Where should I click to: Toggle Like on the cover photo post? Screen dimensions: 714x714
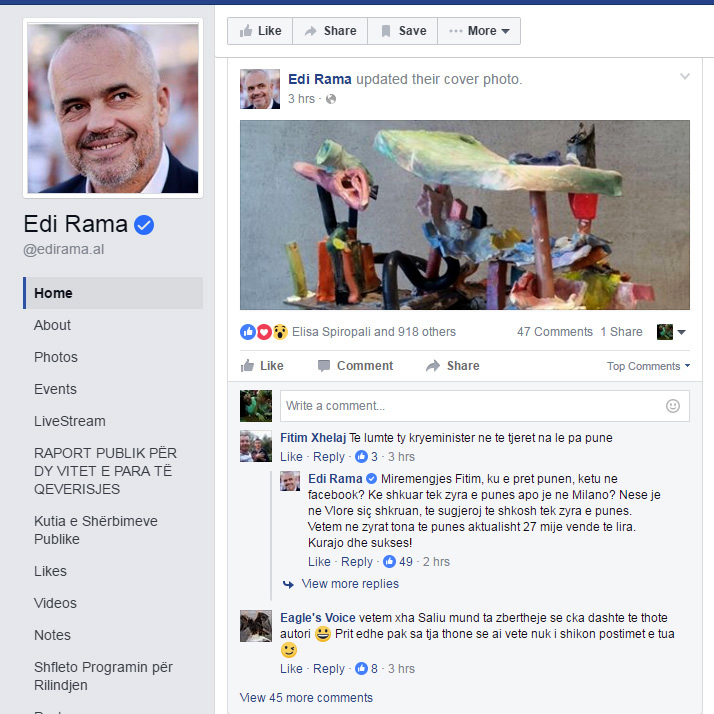tap(262, 366)
